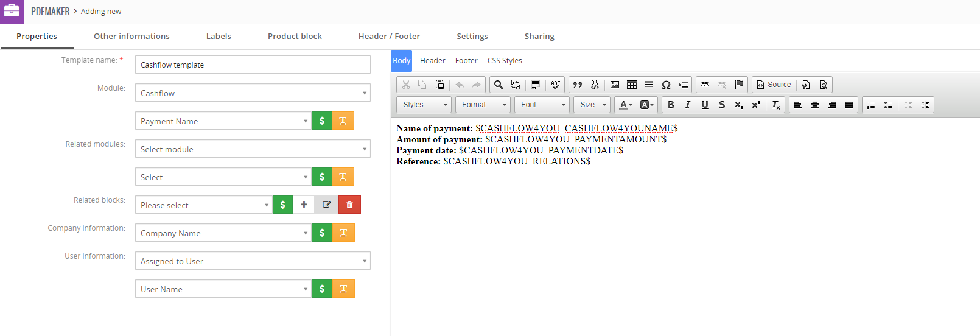The image size is (980, 336).
Task: Switch to the Header / Footer tab
Action: tap(389, 36)
